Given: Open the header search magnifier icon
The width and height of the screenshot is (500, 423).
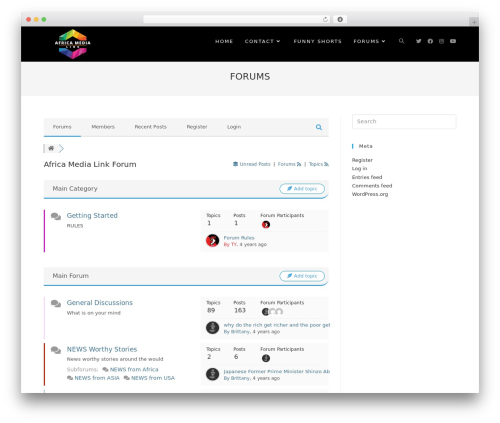Looking at the screenshot, I should [401, 41].
